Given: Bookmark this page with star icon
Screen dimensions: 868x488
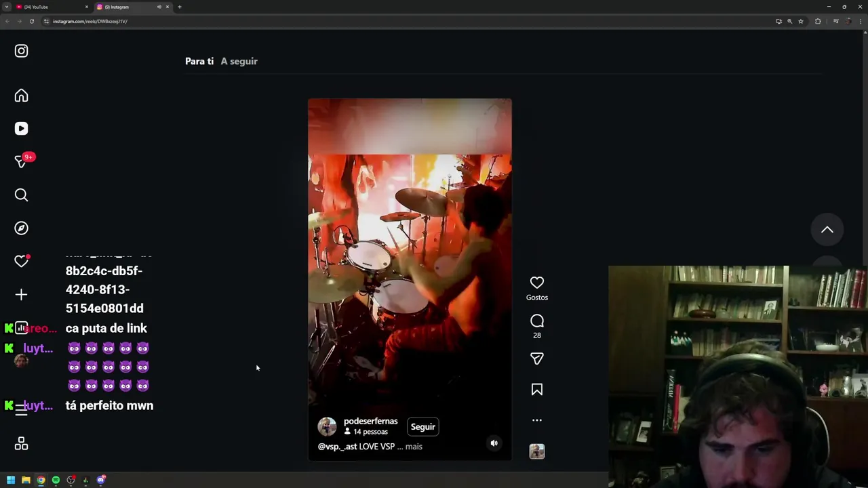Looking at the screenshot, I should tap(801, 21).
